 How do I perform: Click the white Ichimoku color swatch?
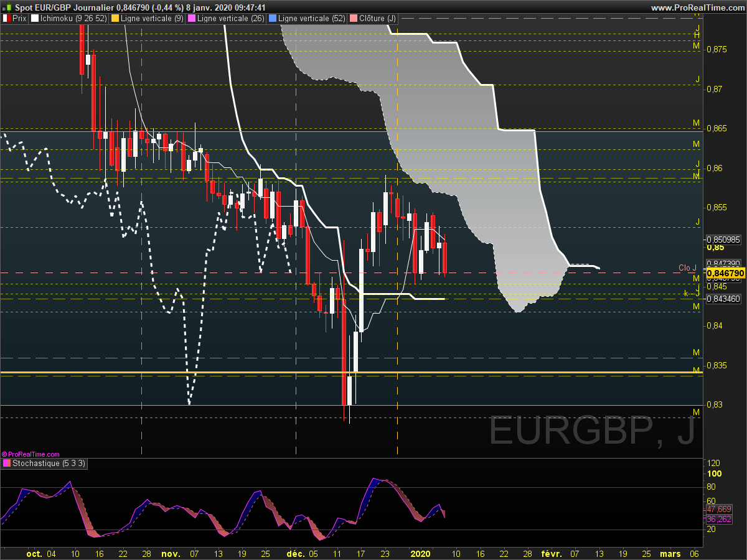(35, 19)
